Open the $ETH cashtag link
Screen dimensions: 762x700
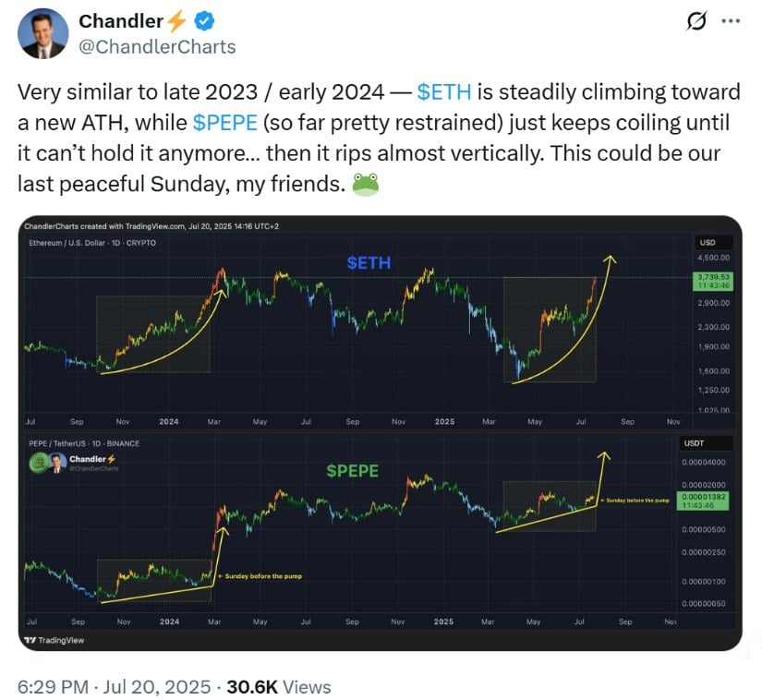point(443,91)
